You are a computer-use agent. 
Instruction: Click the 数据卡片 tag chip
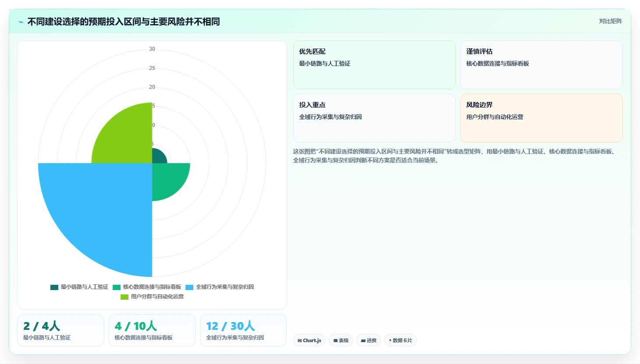(400, 340)
